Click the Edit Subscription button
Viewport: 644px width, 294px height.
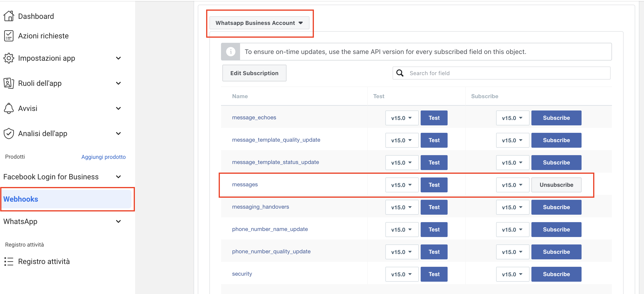pyautogui.click(x=254, y=73)
